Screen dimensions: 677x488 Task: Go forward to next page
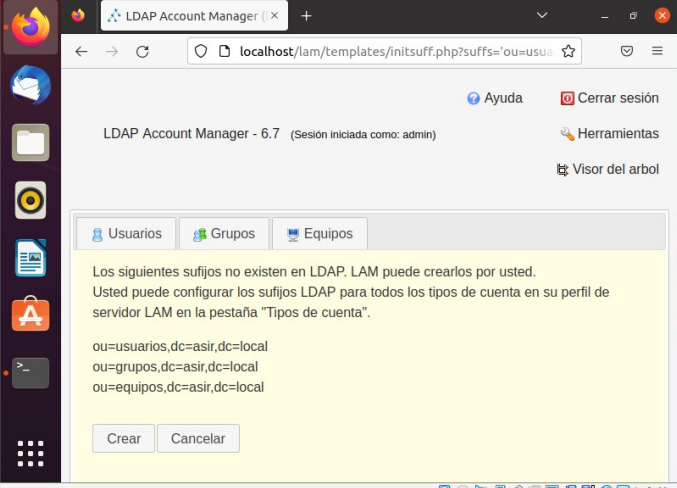[112, 52]
